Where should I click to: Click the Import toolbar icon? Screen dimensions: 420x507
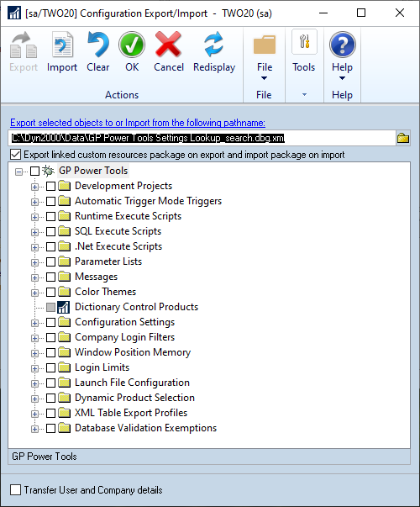click(x=62, y=45)
